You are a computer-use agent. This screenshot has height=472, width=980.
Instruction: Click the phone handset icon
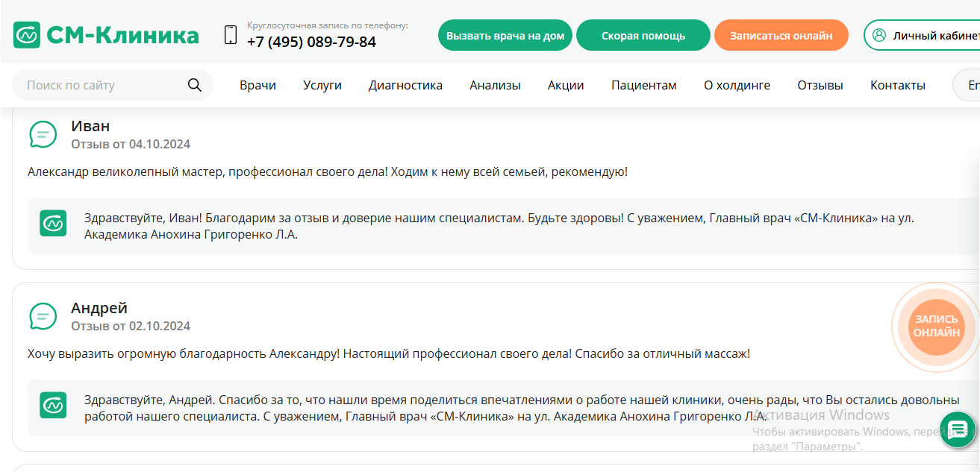tap(229, 35)
